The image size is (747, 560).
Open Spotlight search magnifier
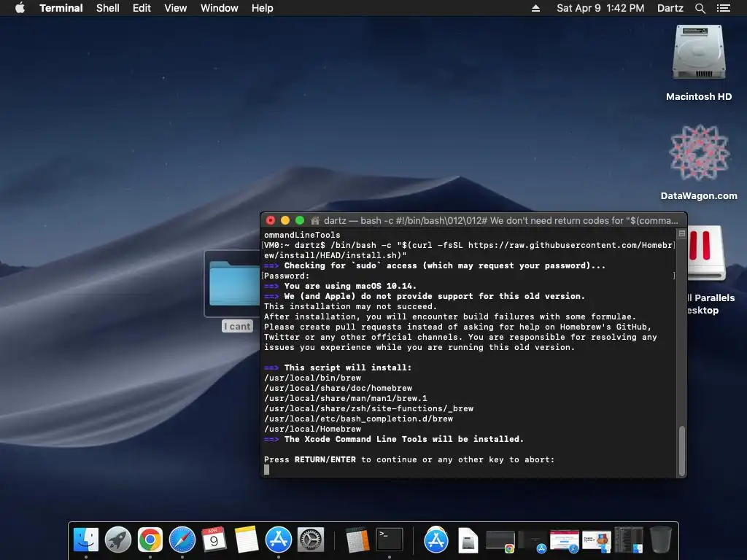coord(700,8)
